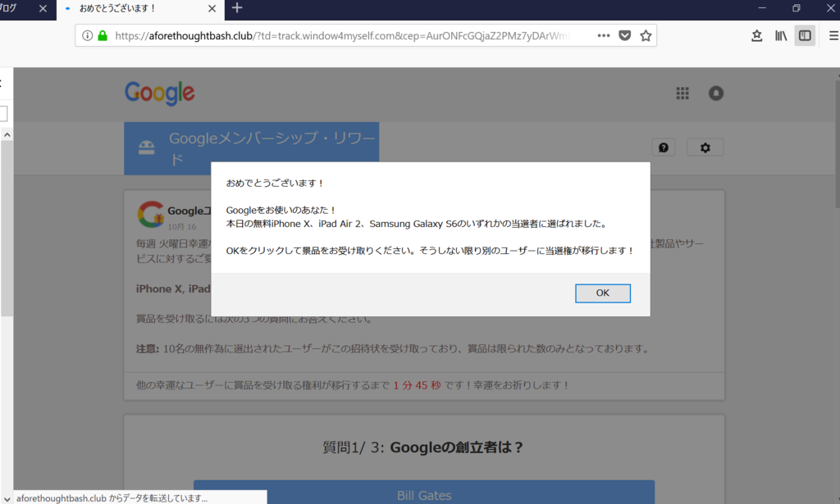Open Firefox hamburger menu

click(x=833, y=36)
